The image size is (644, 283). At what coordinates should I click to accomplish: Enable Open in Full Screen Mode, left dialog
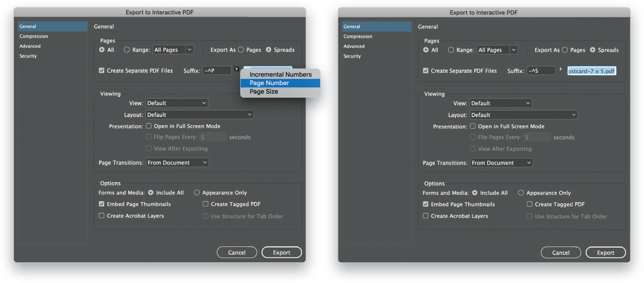(149, 126)
